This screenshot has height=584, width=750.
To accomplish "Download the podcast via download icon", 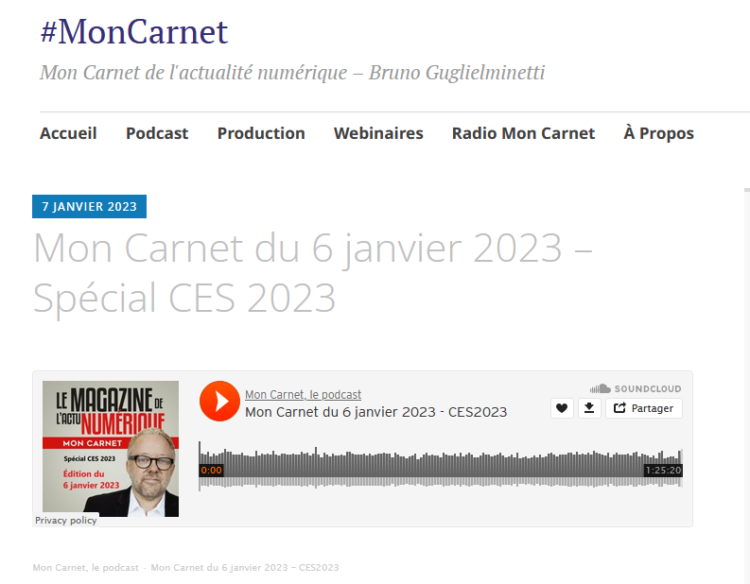I will tap(589, 408).
